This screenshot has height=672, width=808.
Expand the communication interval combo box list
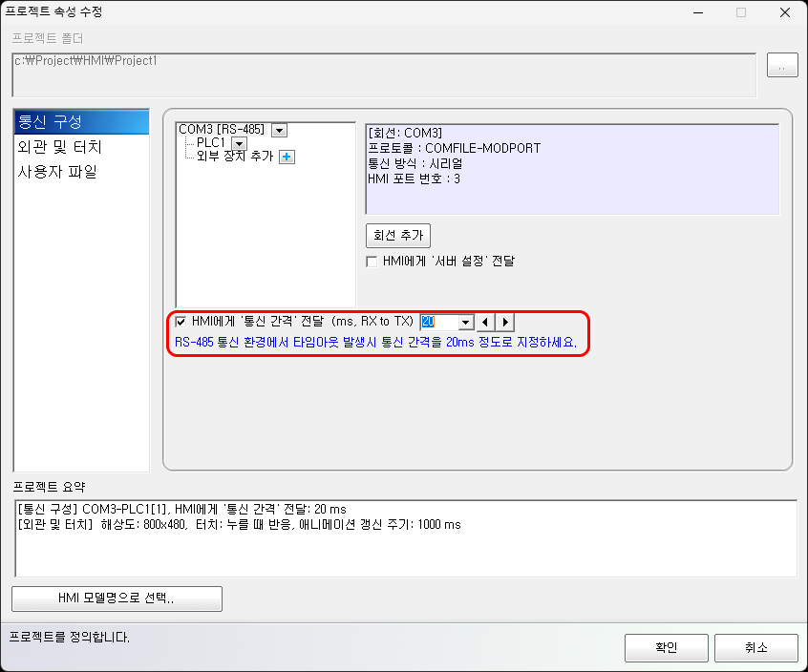(x=465, y=323)
